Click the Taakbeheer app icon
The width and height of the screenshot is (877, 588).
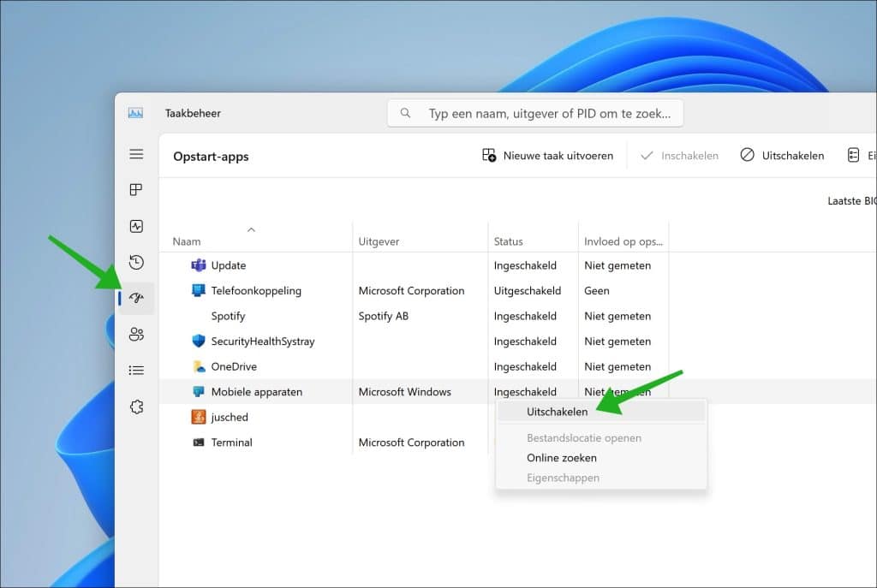coord(135,113)
